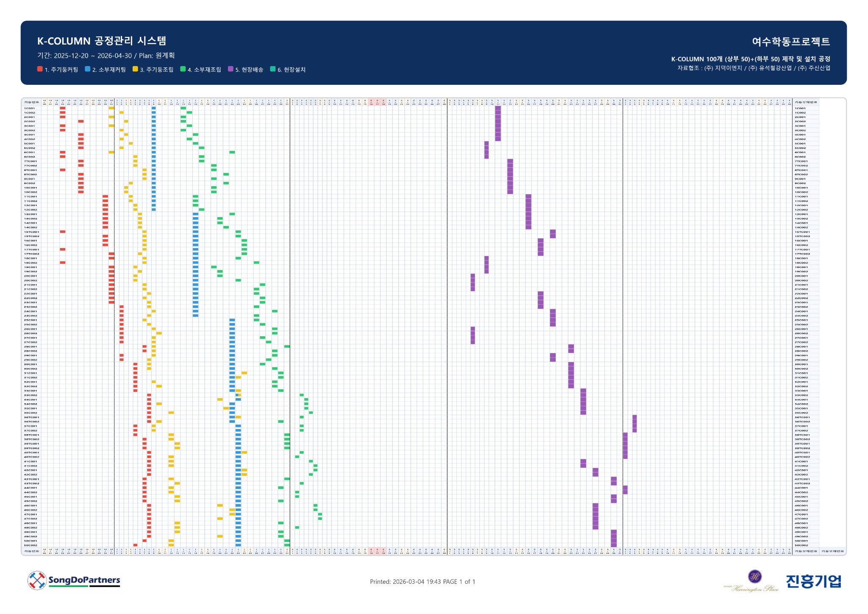Image resolution: width=868 pixels, height=614 pixels.
Task: Select the 1C001 row label at left
Action: pos(30,108)
